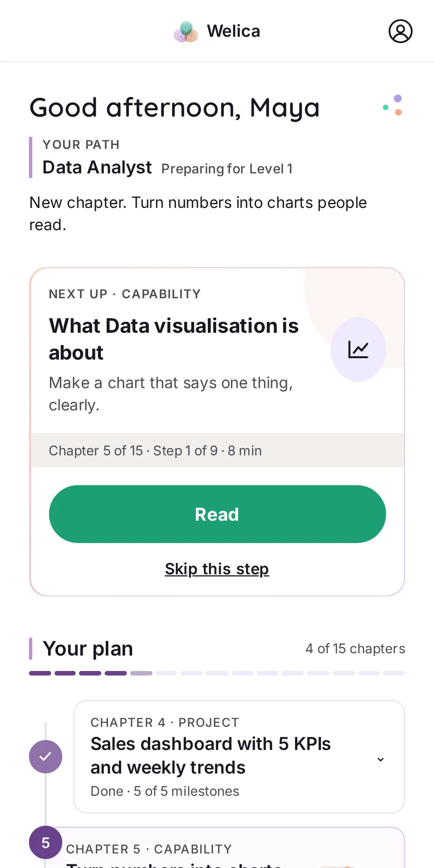Click the three colored dots icon
Viewport: 434px width, 868px height.
(393, 105)
